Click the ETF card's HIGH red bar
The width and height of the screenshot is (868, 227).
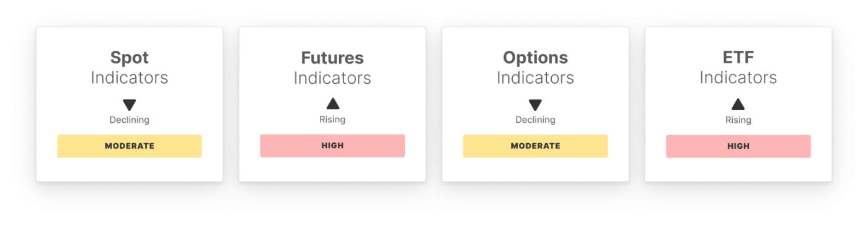738,146
